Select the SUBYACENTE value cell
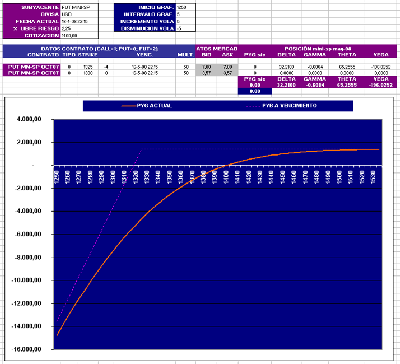The height and width of the screenshot is (364, 400). [79, 7]
